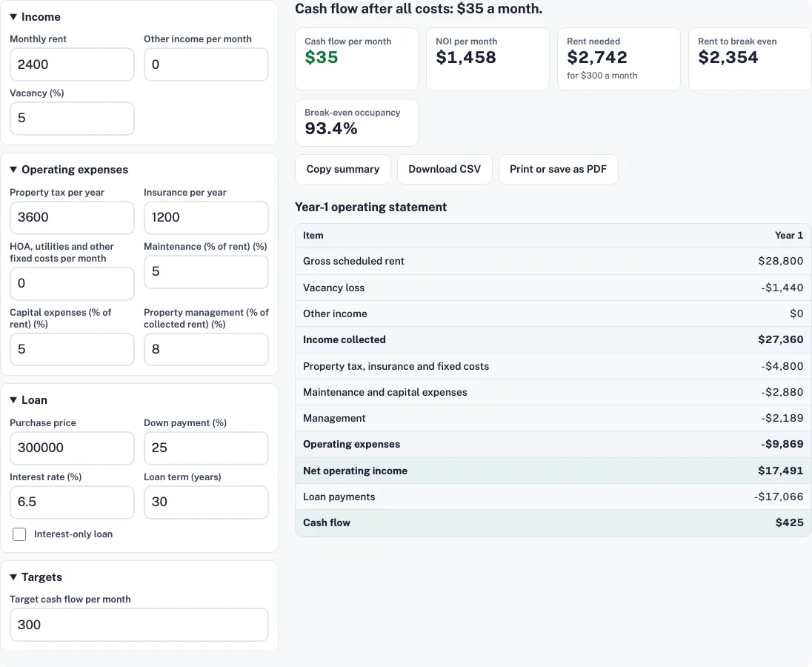Click the Management value -$2,189
812x667 pixels.
point(782,419)
